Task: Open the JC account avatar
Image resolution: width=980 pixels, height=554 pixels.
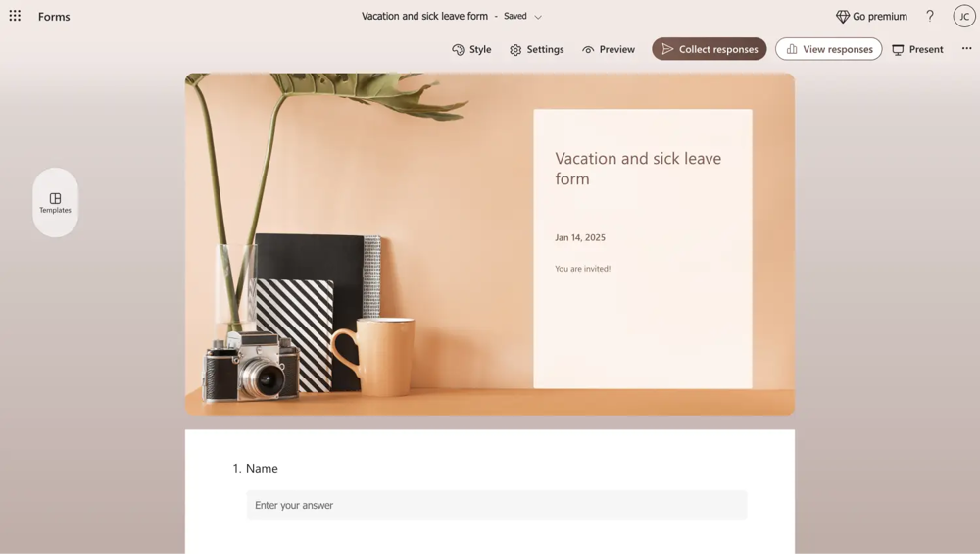Action: pos(964,17)
